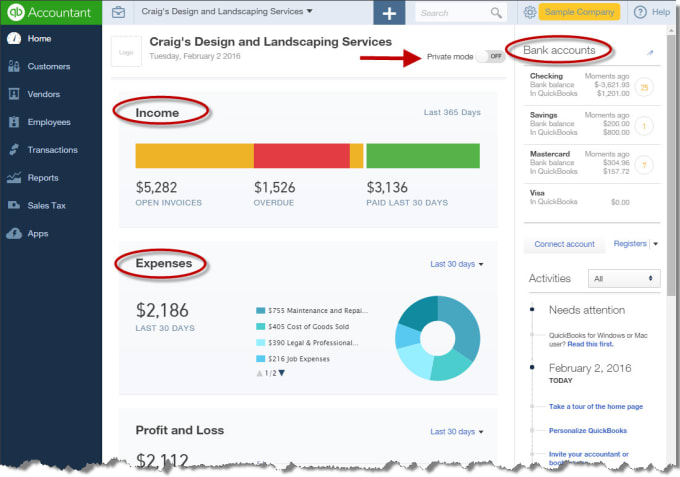Click Personalize QuickBooks link
The height and width of the screenshot is (477, 680).
(x=588, y=431)
